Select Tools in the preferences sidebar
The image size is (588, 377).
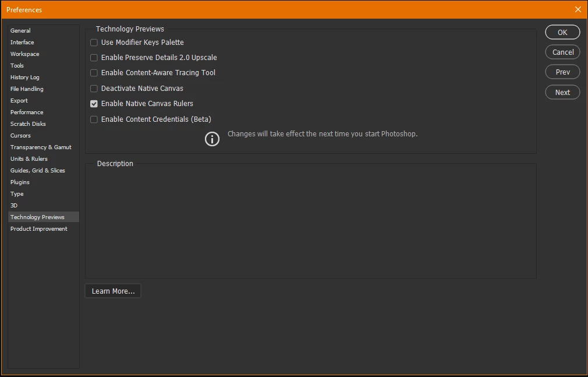click(44, 66)
